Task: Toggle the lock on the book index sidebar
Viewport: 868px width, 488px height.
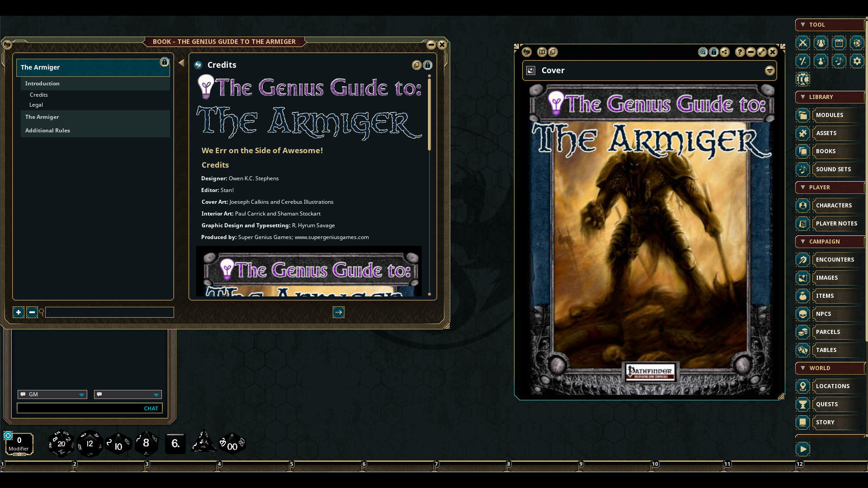Action: pos(165,62)
